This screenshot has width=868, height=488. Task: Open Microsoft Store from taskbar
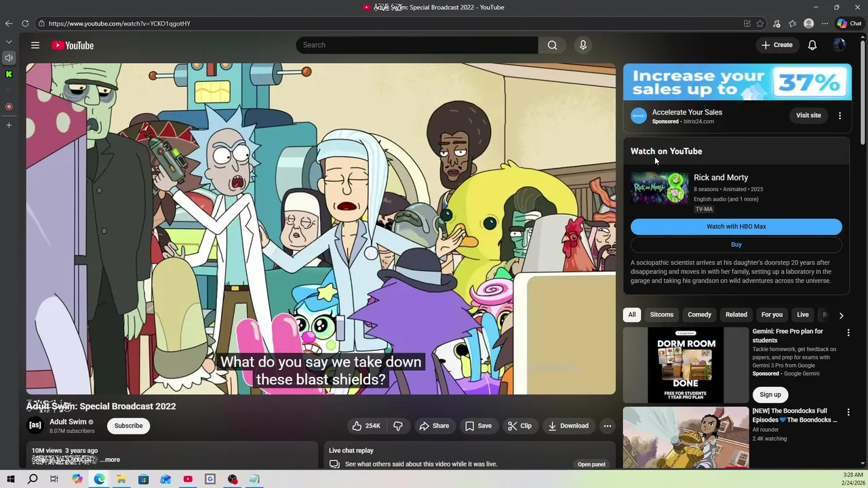pyautogui.click(x=143, y=479)
